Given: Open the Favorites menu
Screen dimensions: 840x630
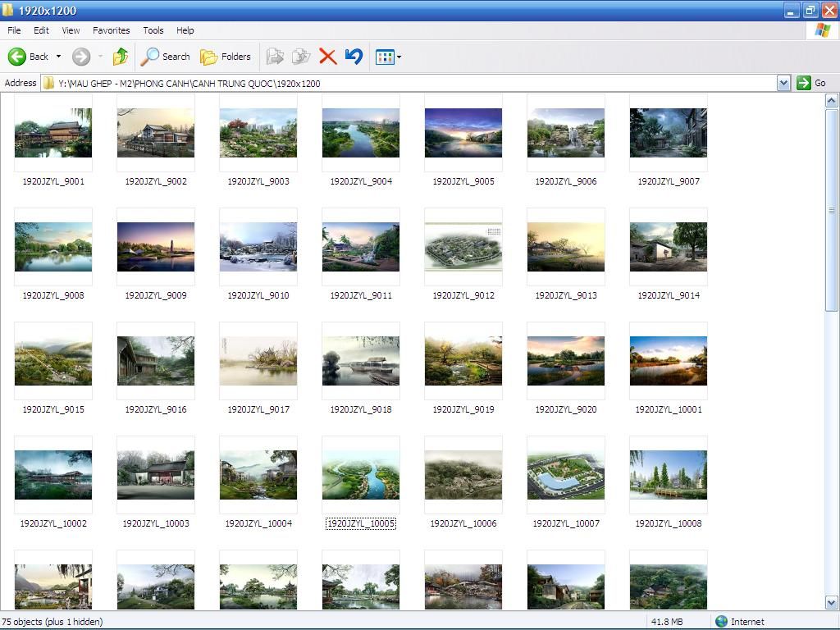Looking at the screenshot, I should [x=111, y=30].
